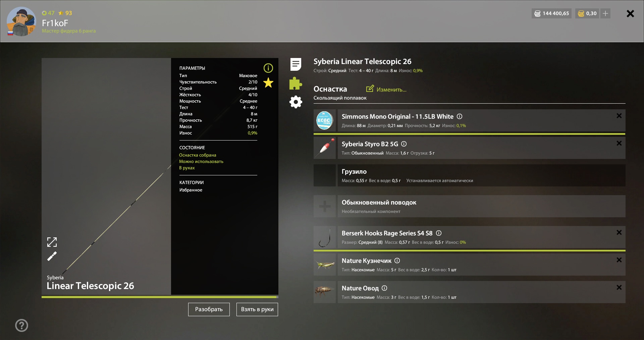
Task: Switch to the green puzzle rig tab
Action: point(296,83)
